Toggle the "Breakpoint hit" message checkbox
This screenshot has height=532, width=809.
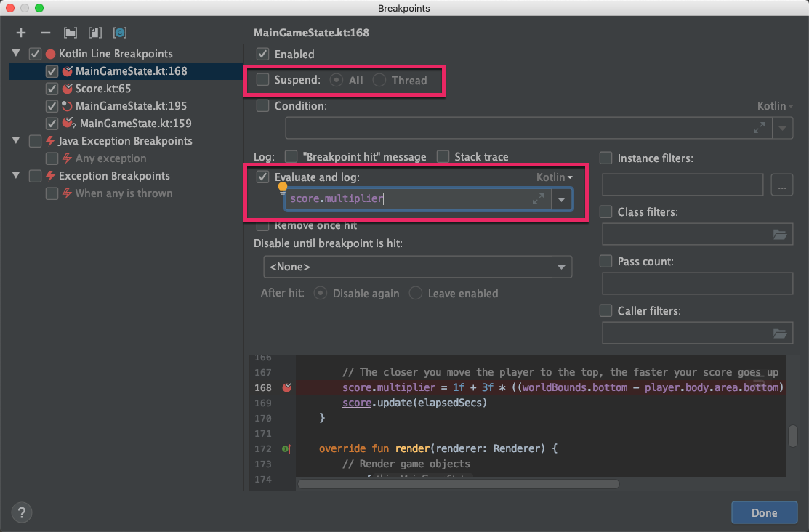click(291, 156)
